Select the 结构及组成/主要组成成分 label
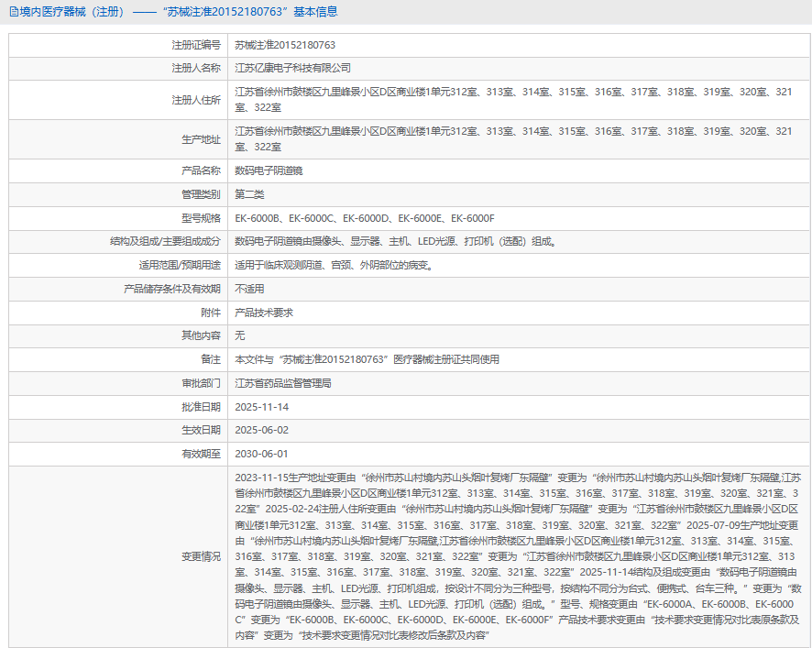812x648 pixels. (165, 241)
